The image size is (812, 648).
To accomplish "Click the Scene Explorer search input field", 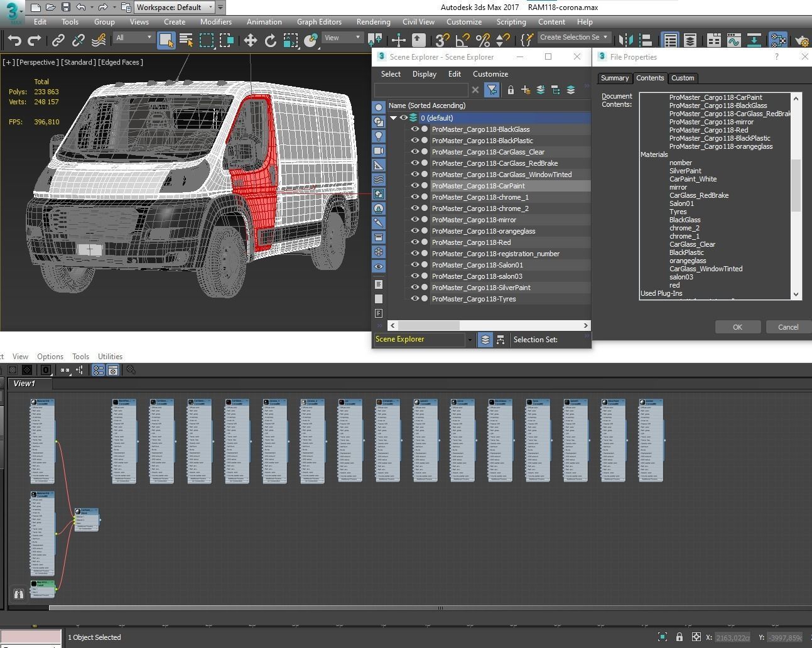I will click(421, 90).
